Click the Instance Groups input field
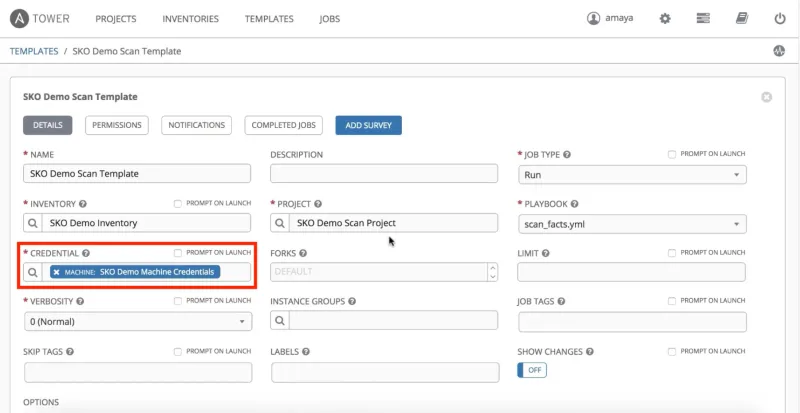 coord(393,321)
